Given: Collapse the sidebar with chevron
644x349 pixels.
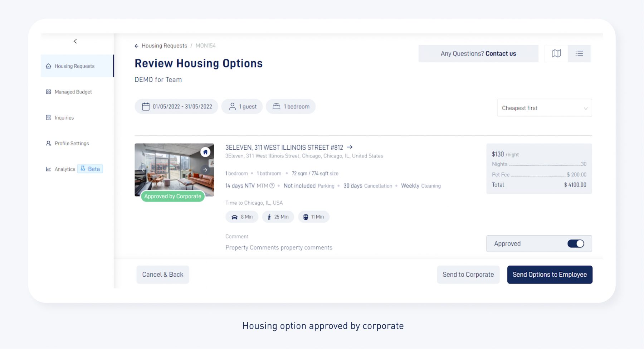Looking at the screenshot, I should [75, 42].
